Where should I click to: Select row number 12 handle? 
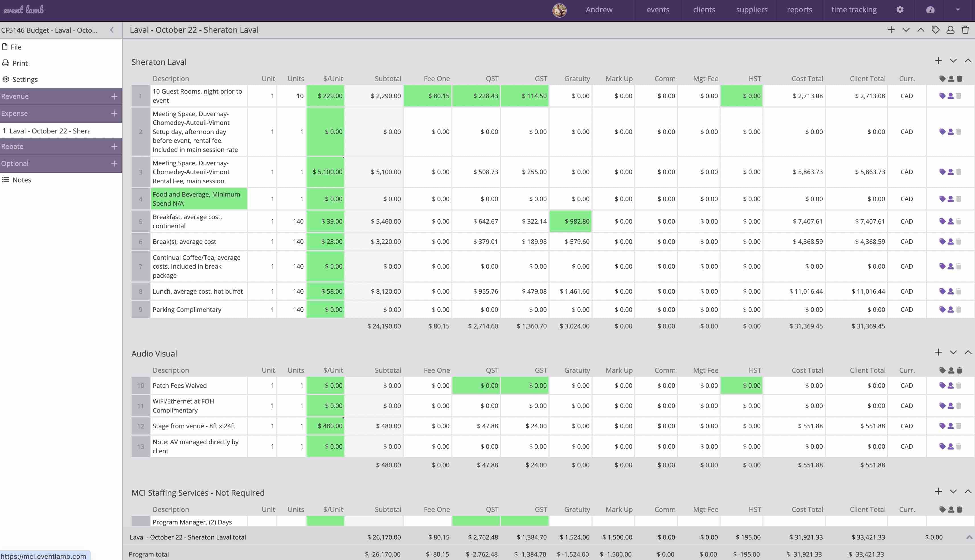click(140, 426)
